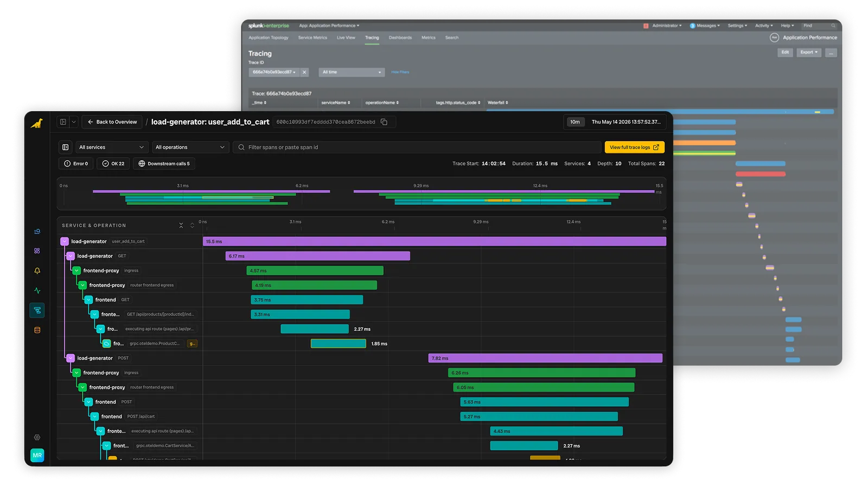Toggle the Downstream calls 5 filter chip
Image resolution: width=868 pixels, height=486 pixels.
[x=164, y=163]
